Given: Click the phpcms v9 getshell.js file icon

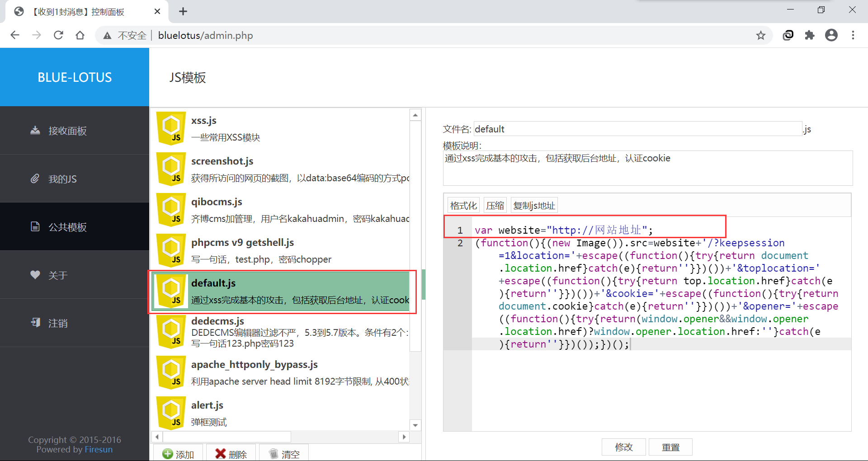Looking at the screenshot, I should pos(171,250).
